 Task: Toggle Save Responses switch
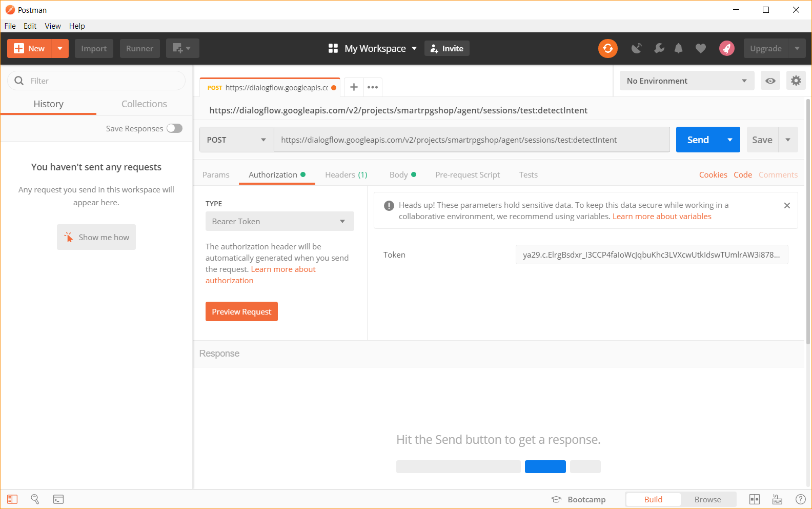pos(174,128)
